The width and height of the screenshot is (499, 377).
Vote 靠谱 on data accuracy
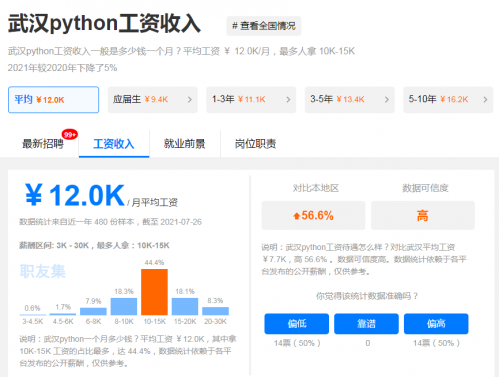366,324
